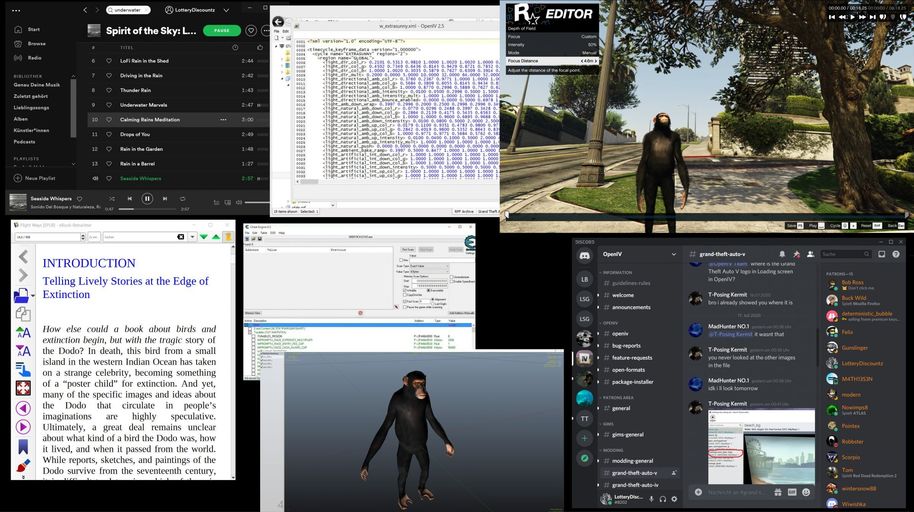Go to next page in eBook viewer
914x512 pixels.
23,428
